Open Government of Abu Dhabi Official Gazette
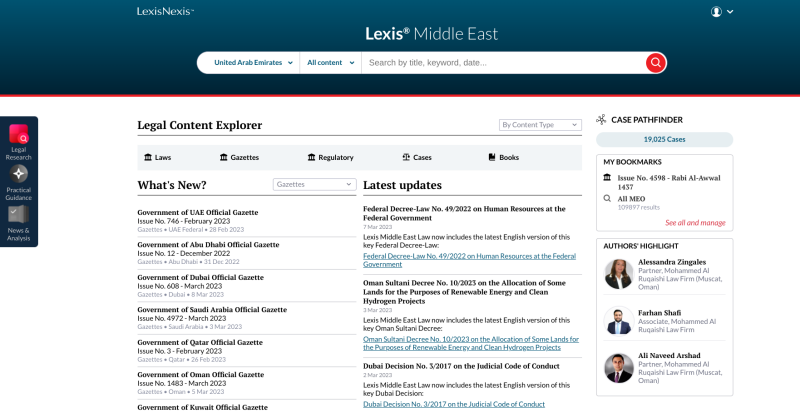Image resolution: width=800 pixels, height=413 pixels. pos(208,245)
